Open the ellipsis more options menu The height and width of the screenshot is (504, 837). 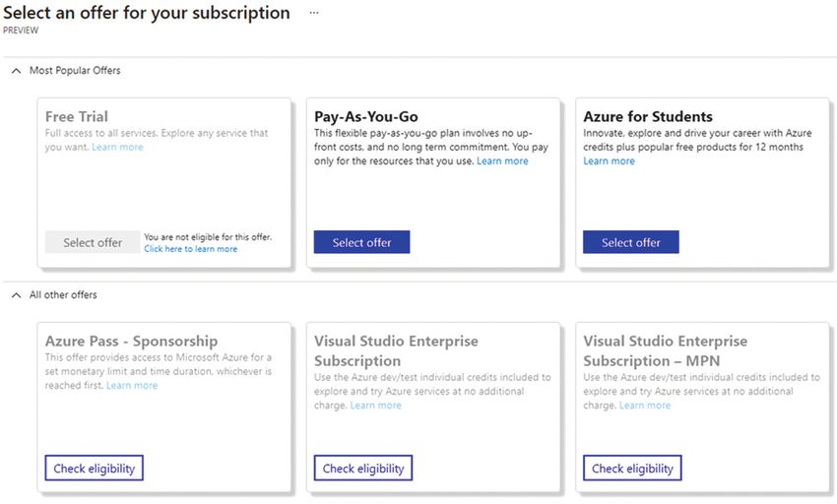coord(314,13)
